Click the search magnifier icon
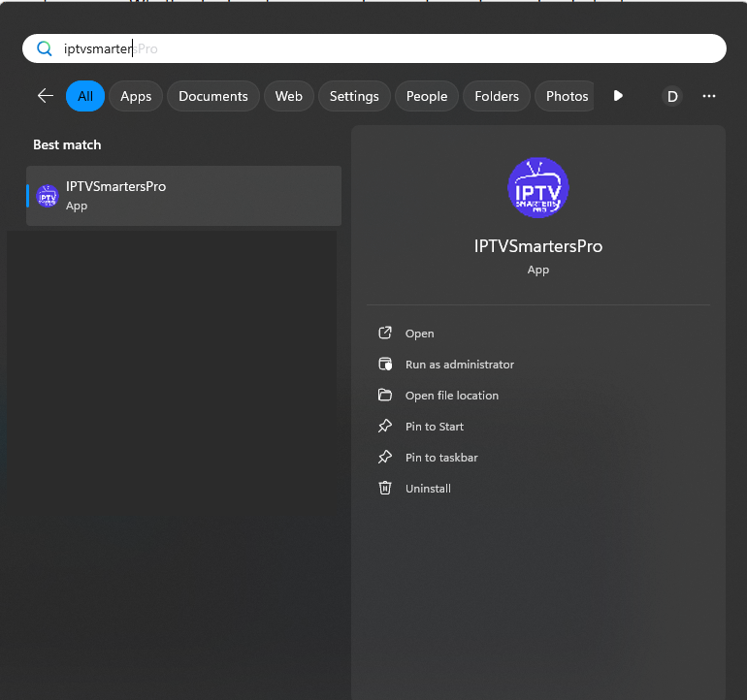 coord(44,48)
